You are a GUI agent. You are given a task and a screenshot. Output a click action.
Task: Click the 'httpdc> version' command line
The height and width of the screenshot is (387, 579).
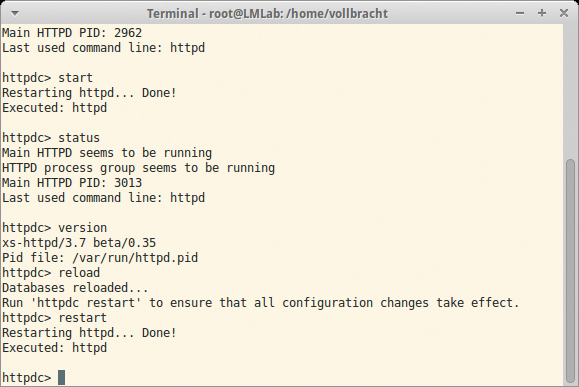pyautogui.click(x=54, y=227)
